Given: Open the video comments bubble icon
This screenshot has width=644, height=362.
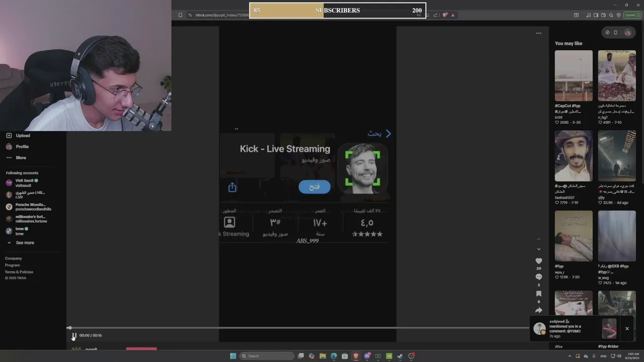Looking at the screenshot, I should pyautogui.click(x=539, y=277).
